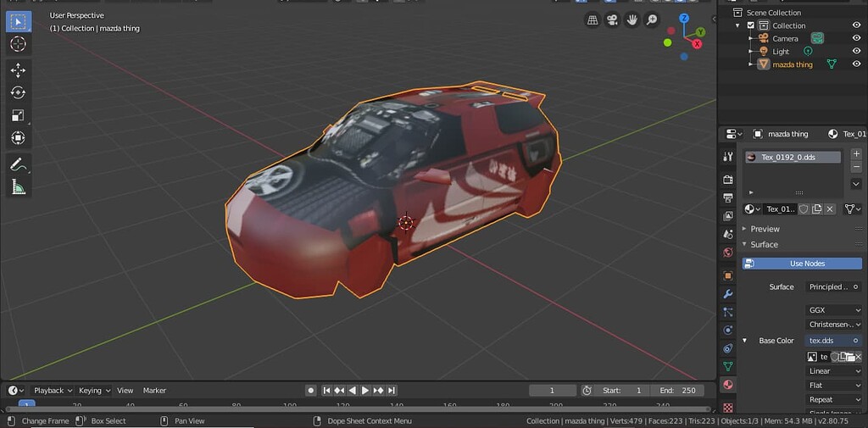Open the Object properties tab
The image size is (868, 428).
728,275
